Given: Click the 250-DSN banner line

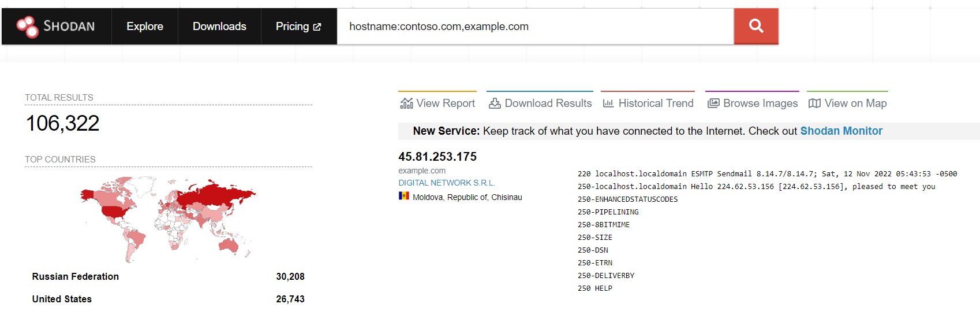Looking at the screenshot, I should 593,250.
